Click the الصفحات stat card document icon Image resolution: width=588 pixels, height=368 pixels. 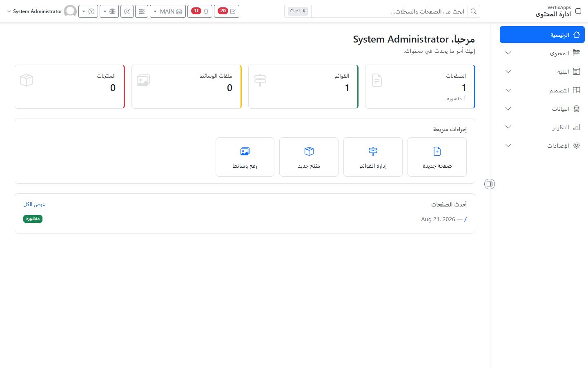[377, 80]
